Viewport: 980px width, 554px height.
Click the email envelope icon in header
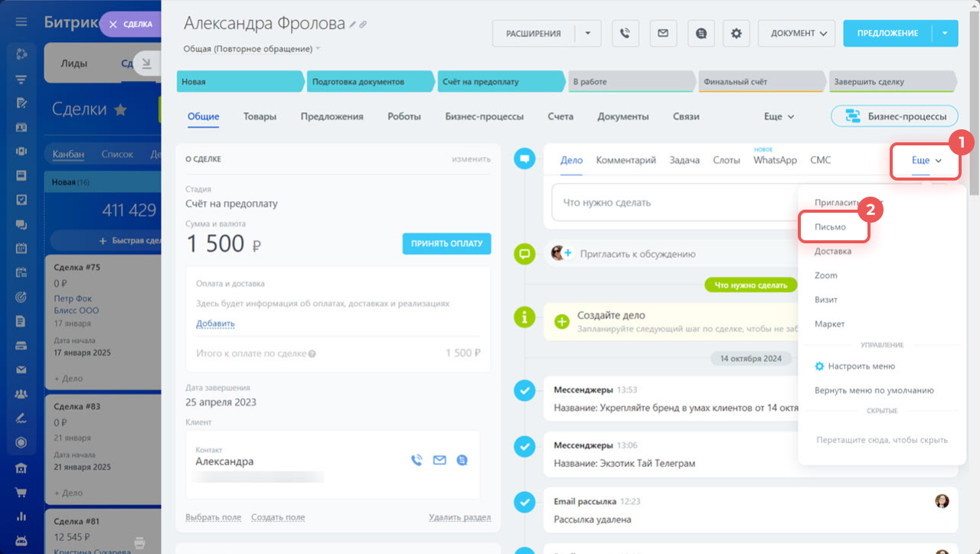[x=663, y=34]
